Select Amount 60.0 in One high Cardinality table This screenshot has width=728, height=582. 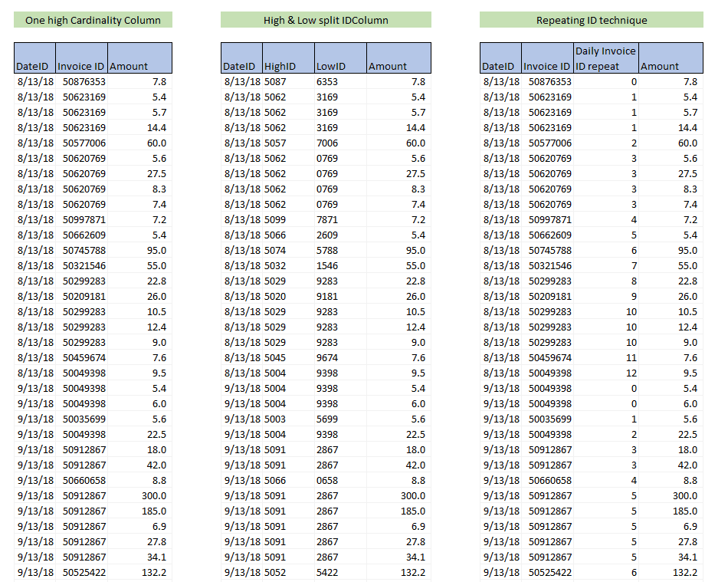139,143
